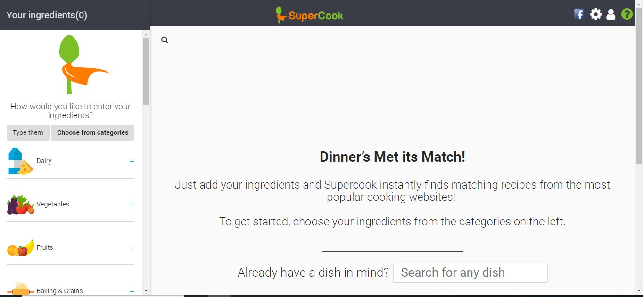Click the Your ingredients(0) header
The width and height of the screenshot is (644, 297).
[x=47, y=15]
